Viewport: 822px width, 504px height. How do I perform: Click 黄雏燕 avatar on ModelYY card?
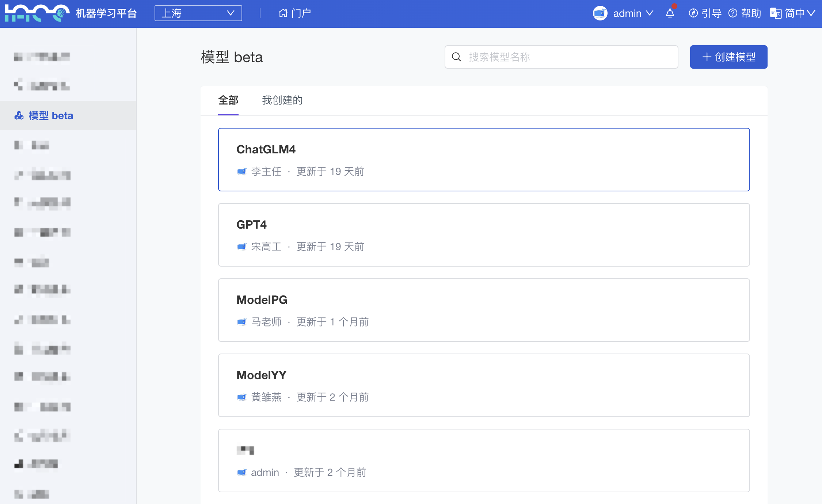242,397
